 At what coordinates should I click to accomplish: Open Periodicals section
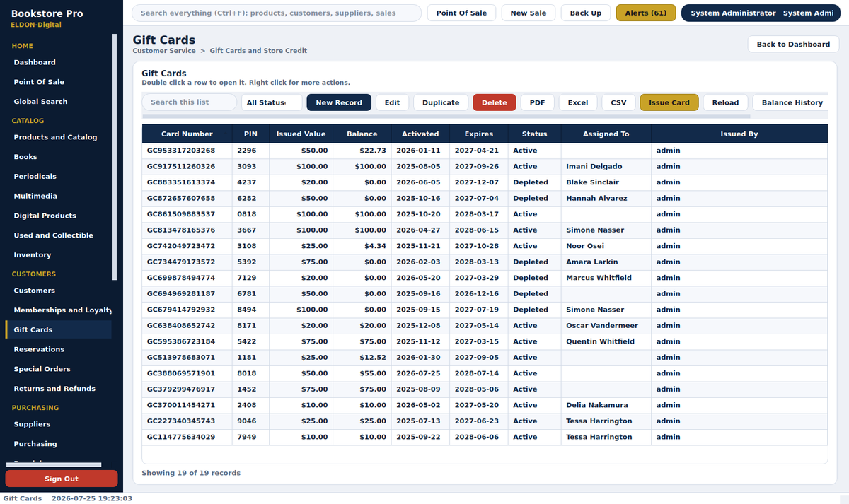click(x=58, y=177)
